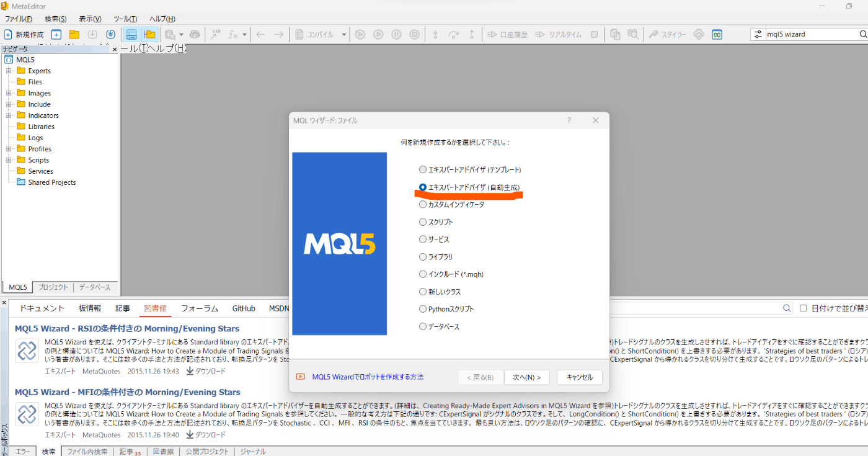Expand the Scripts folder node
868x456 pixels.
point(9,160)
